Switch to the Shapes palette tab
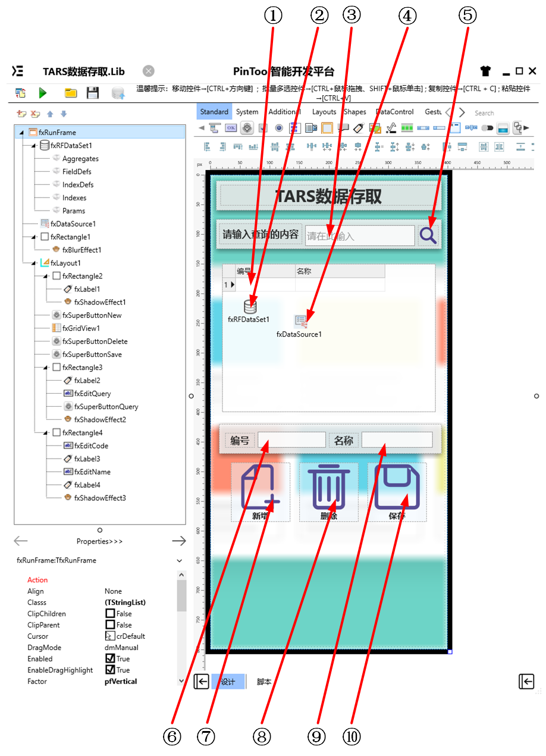This screenshot has height=756, width=546. [355, 112]
